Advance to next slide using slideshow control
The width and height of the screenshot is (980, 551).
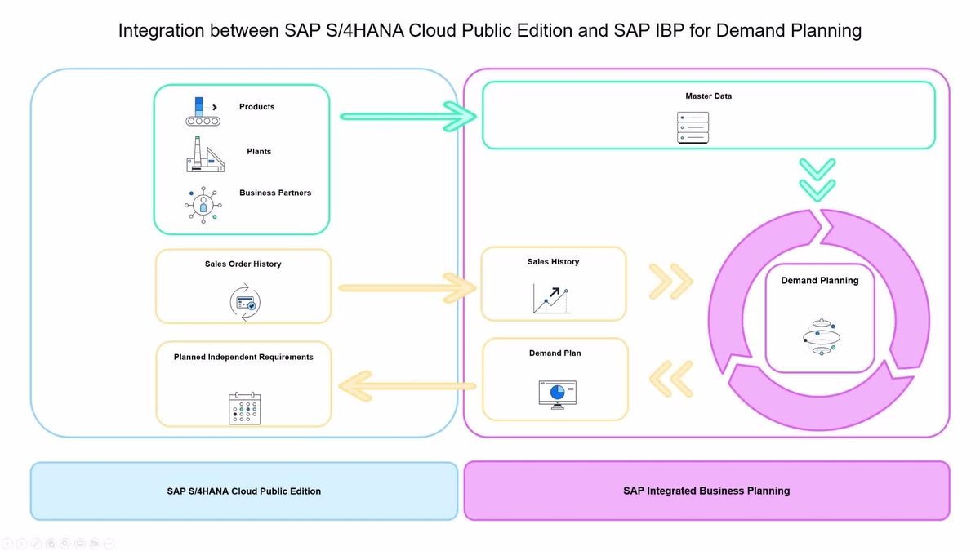coord(22,544)
